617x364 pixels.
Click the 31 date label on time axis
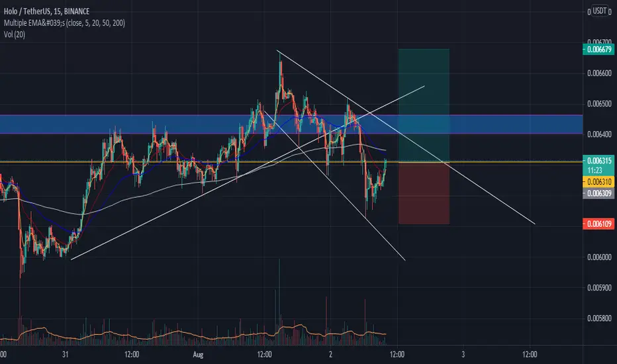click(66, 355)
